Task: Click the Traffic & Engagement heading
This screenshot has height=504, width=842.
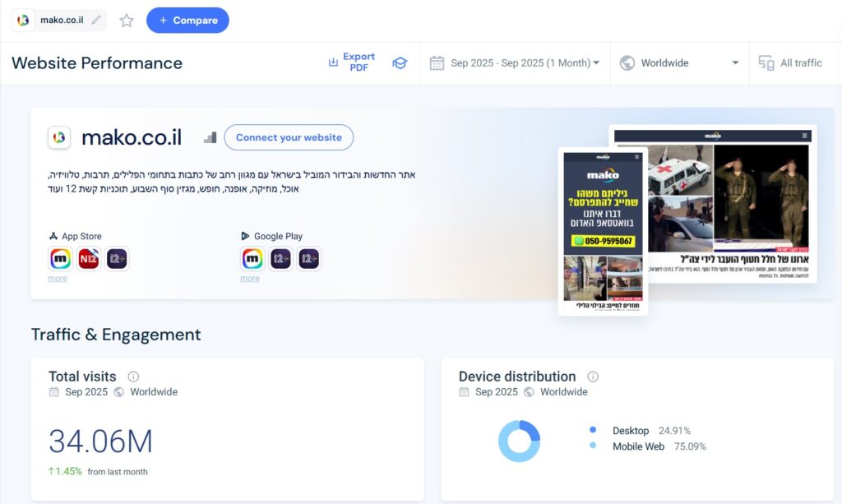Action: pyautogui.click(x=116, y=335)
